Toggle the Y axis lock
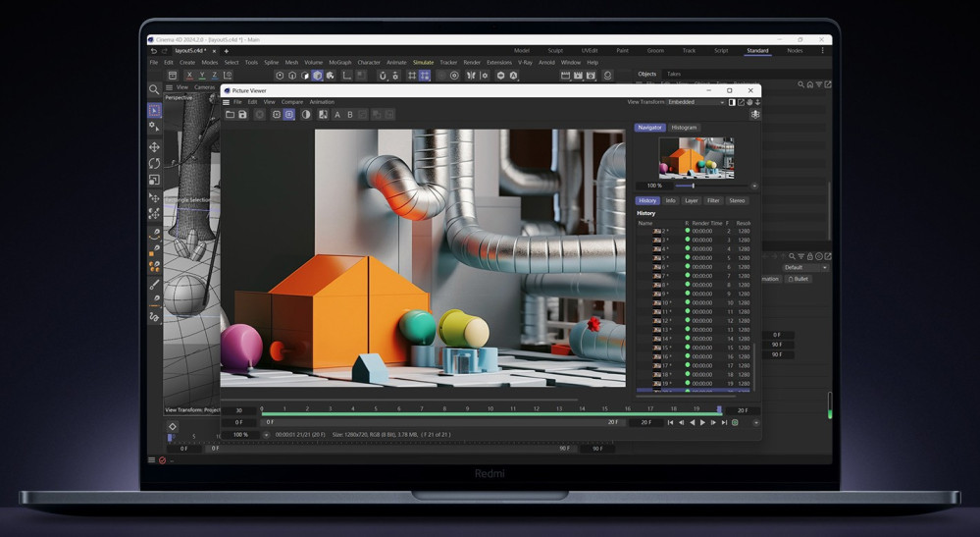The width and height of the screenshot is (980, 537). tap(202, 76)
